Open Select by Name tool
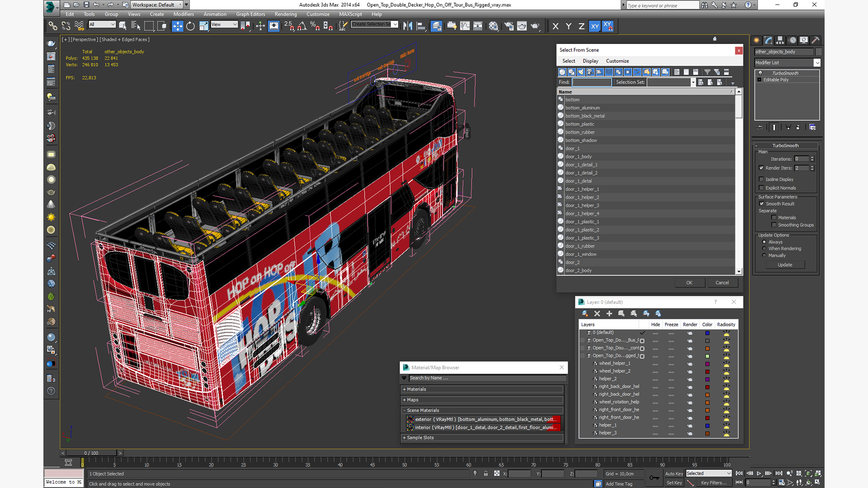The image size is (868, 488). tap(135, 26)
